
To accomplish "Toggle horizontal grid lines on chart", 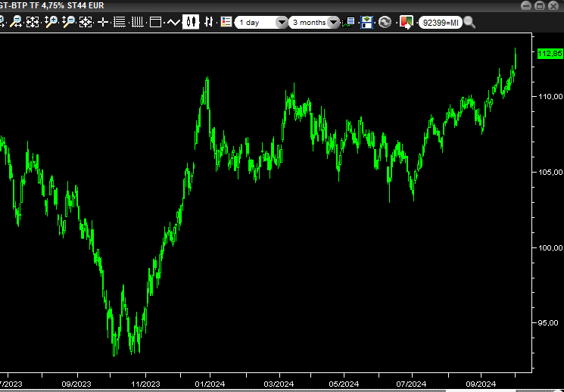I will 120,22.
